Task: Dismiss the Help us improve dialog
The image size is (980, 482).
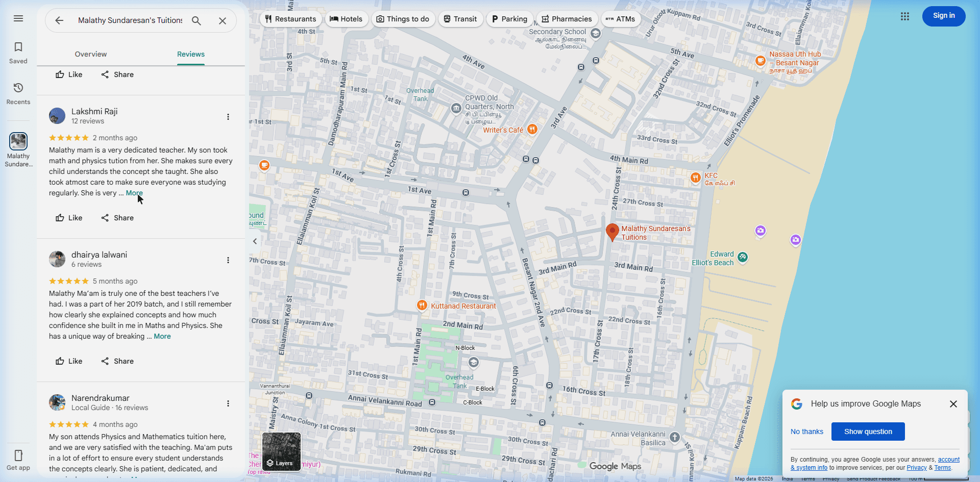Action: [x=953, y=404]
